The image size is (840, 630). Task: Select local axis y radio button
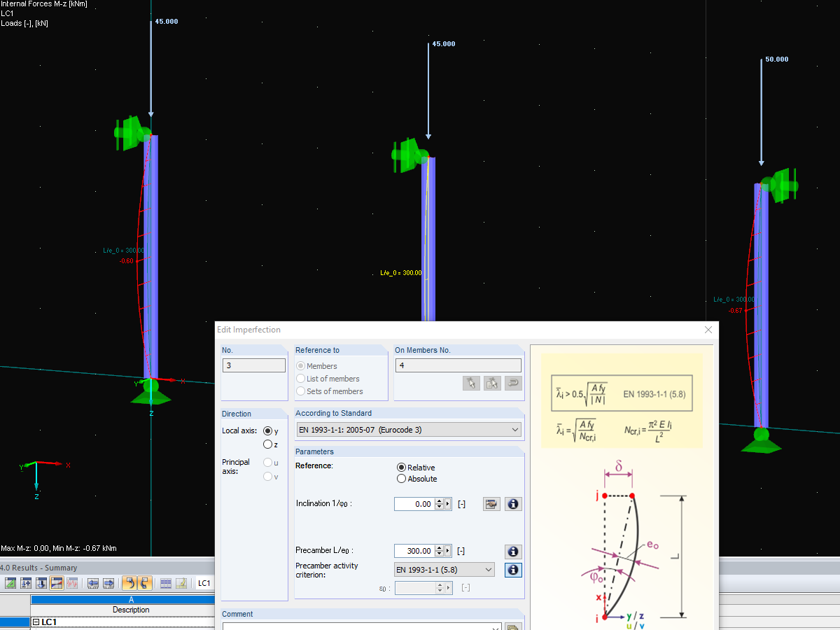click(x=267, y=431)
